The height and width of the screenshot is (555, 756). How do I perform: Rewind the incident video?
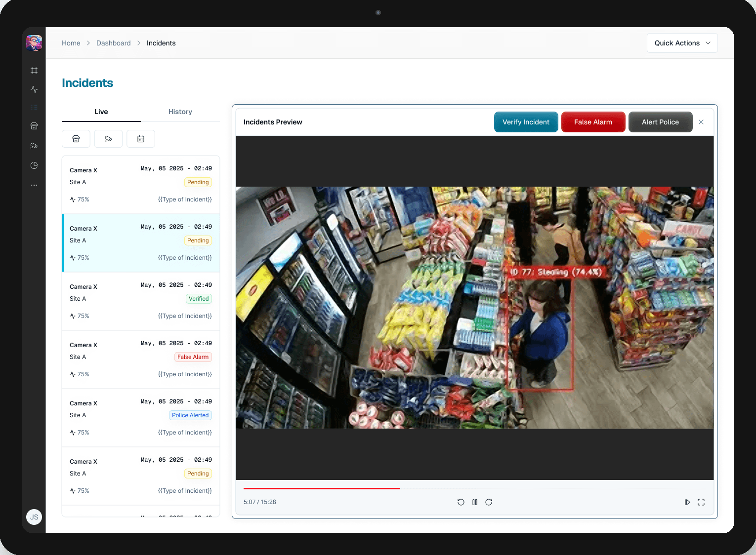coord(461,502)
